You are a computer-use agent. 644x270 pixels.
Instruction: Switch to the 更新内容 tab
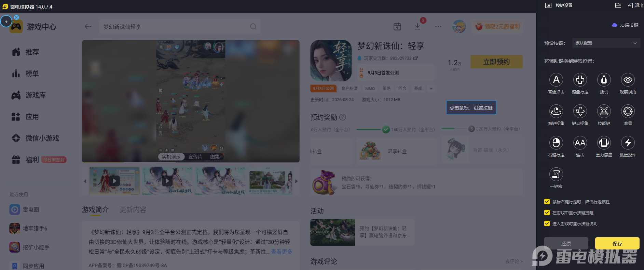click(133, 210)
